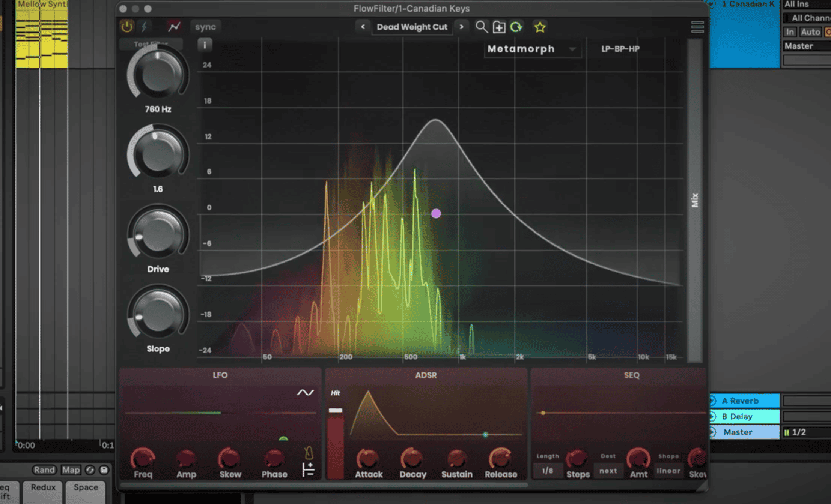Click the Map button in Ableton

click(x=71, y=470)
